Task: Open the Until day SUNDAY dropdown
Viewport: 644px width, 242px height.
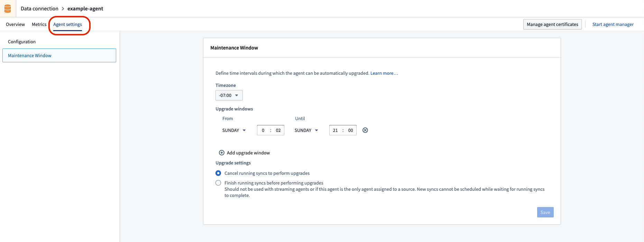Action: pos(306,130)
